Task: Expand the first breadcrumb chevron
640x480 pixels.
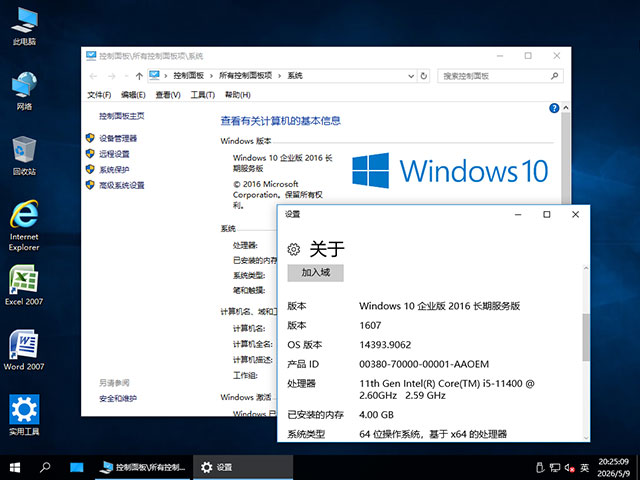Action: pyautogui.click(x=166, y=76)
